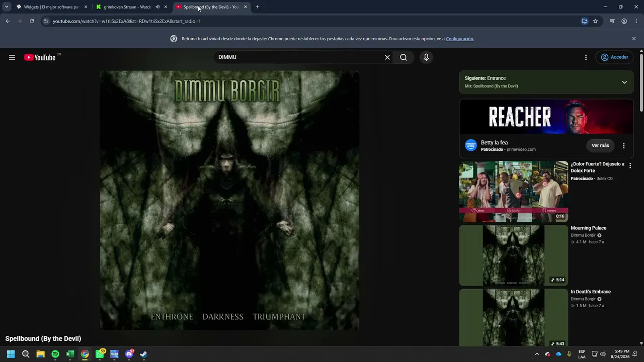
Task: Click the browser address bar URL
Action: (127, 21)
